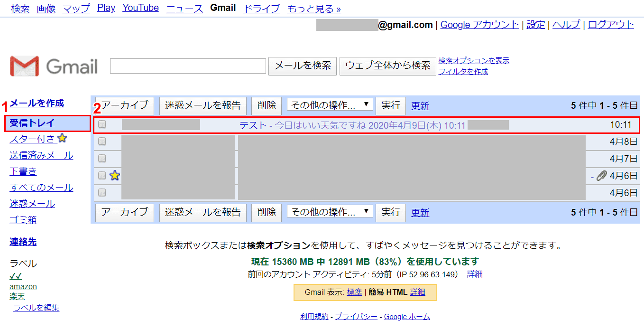Open the スター付き folder

[32, 139]
